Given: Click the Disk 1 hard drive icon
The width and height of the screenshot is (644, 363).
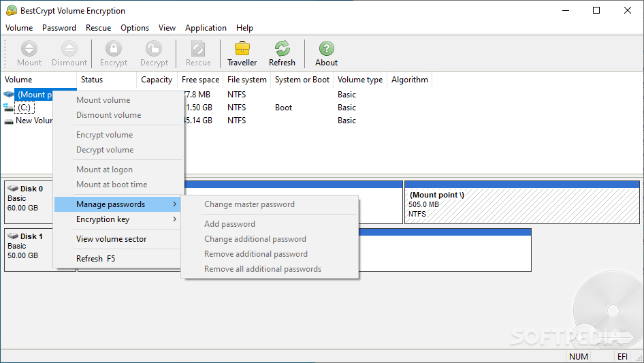Looking at the screenshot, I should (13, 236).
